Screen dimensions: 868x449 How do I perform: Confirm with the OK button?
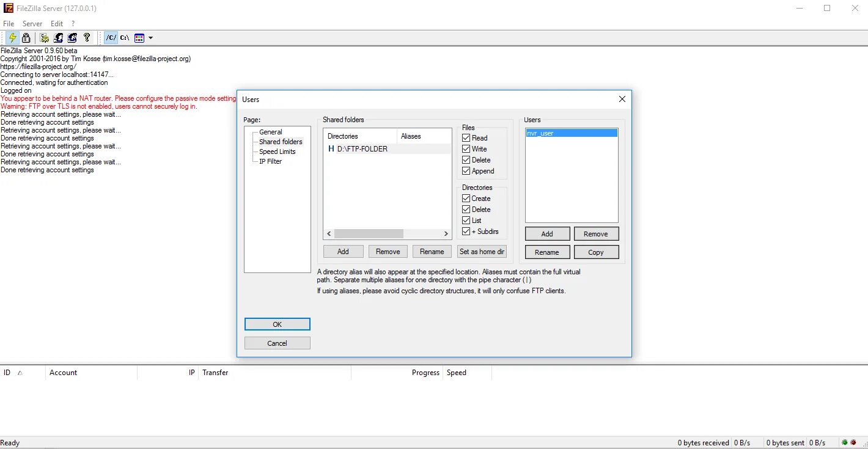pos(278,324)
